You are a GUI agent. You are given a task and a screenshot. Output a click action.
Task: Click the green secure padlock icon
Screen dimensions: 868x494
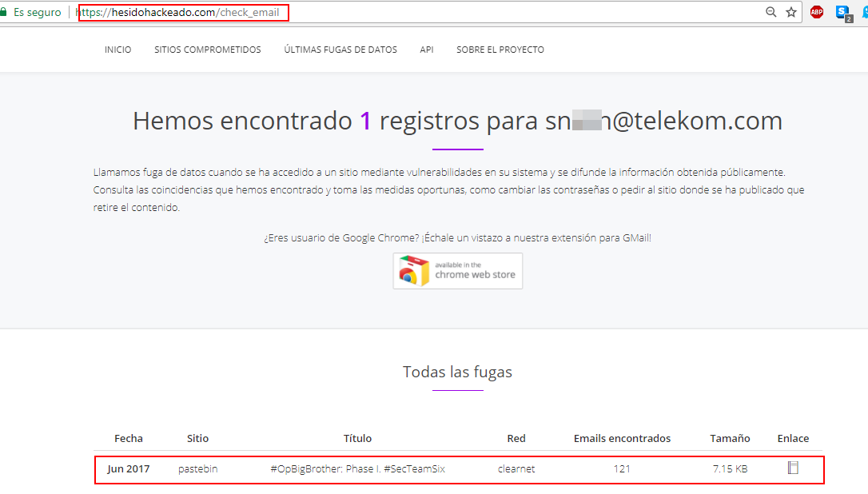point(4,12)
